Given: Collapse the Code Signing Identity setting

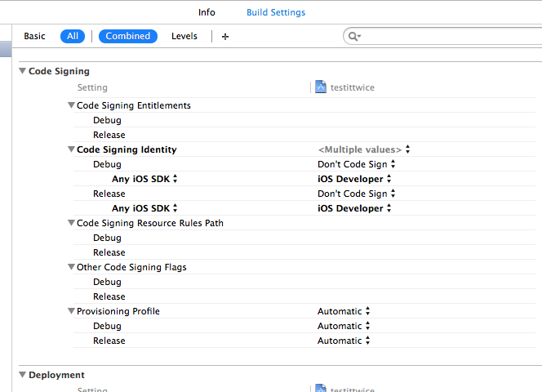Looking at the screenshot, I should pyautogui.click(x=71, y=149).
